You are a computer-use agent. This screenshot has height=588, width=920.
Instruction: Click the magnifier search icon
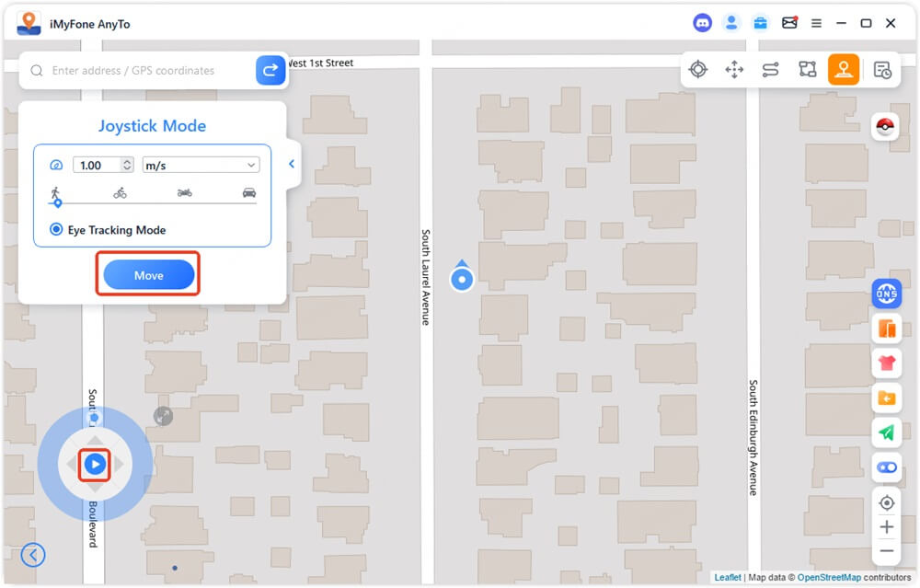click(37, 71)
